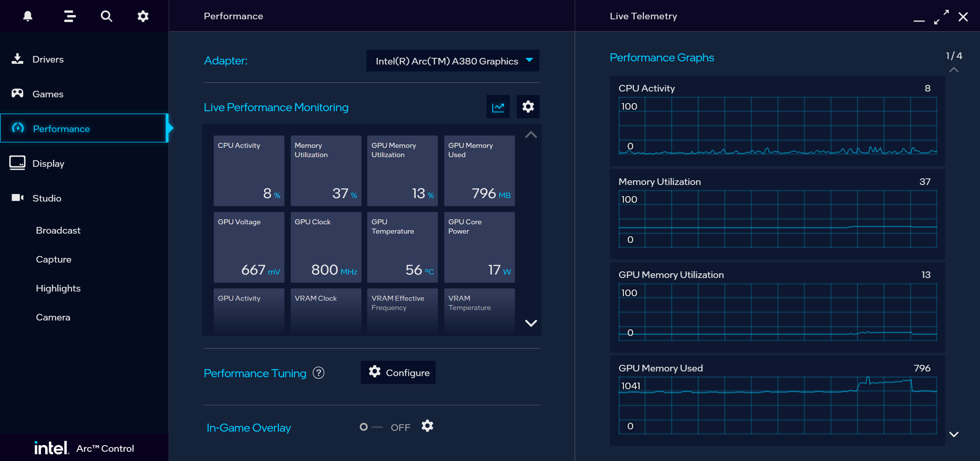Open In-Game Overlay settings gear
The width and height of the screenshot is (980, 461).
(x=427, y=426)
